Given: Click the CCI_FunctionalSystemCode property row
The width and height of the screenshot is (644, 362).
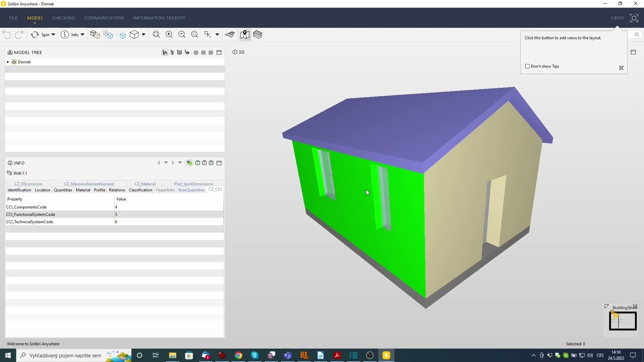Looking at the screenshot, I should click(x=114, y=215).
